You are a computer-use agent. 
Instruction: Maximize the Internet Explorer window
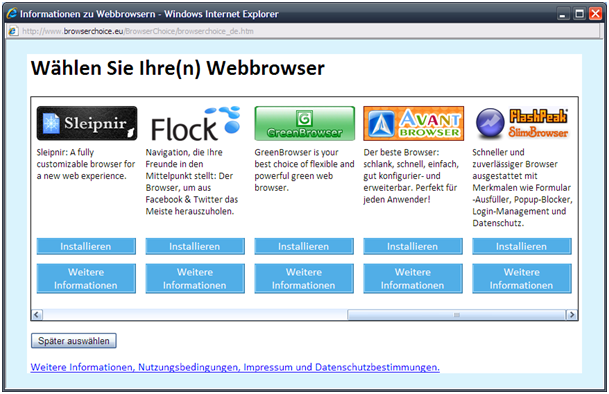(579, 14)
